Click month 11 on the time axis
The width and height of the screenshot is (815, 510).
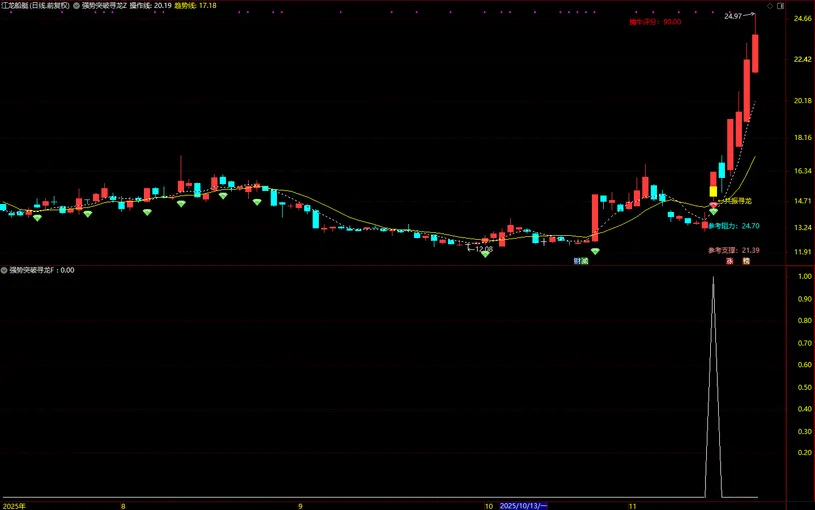tap(633, 506)
